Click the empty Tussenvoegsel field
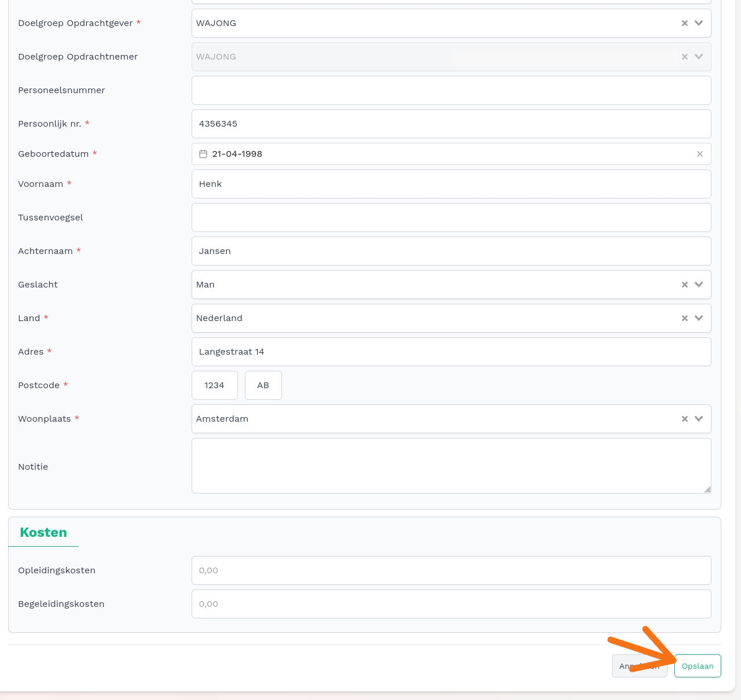741x700 pixels. 452,218
